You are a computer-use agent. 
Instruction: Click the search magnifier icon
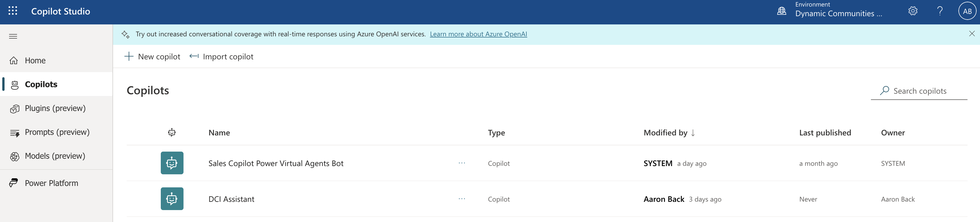pos(884,91)
